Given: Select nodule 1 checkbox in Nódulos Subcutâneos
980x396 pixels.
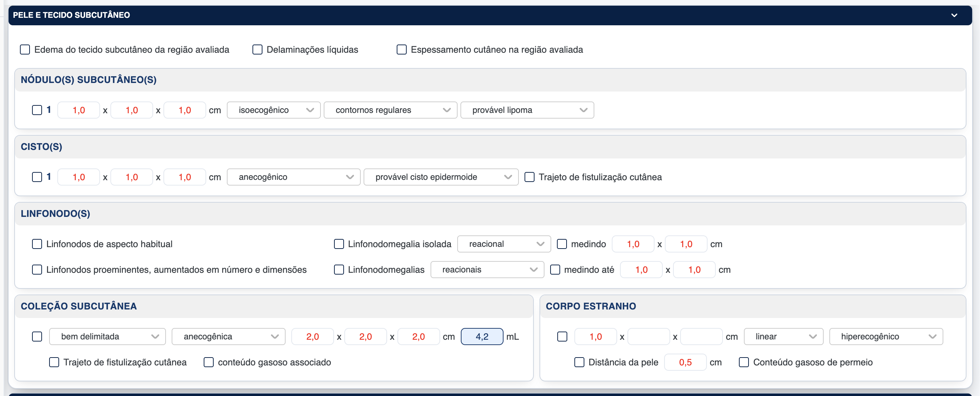Looking at the screenshot, I should click(x=37, y=110).
